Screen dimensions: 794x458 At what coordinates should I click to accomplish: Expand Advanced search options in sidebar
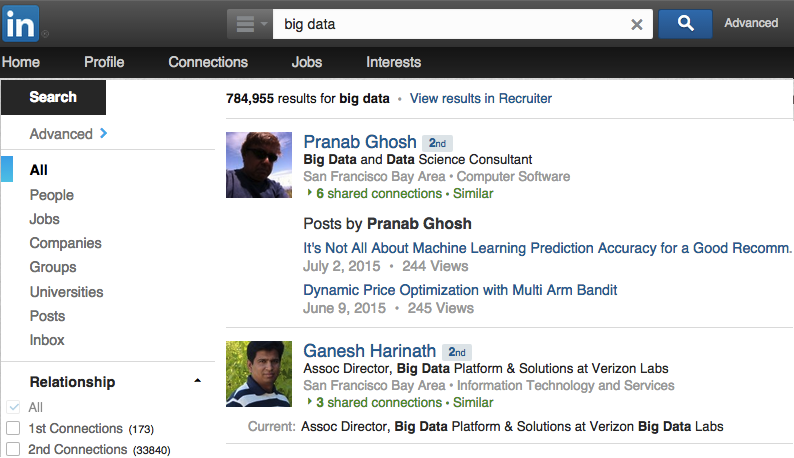[68, 134]
